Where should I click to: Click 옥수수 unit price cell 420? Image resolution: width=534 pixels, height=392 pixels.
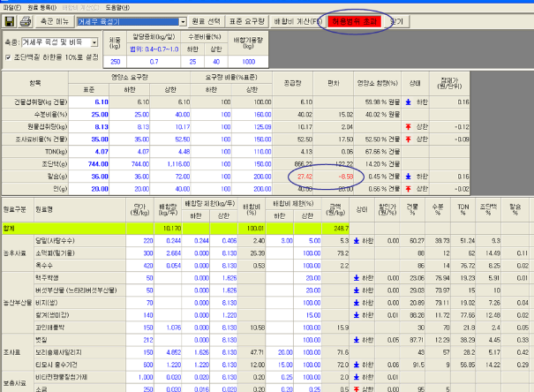[139, 266]
